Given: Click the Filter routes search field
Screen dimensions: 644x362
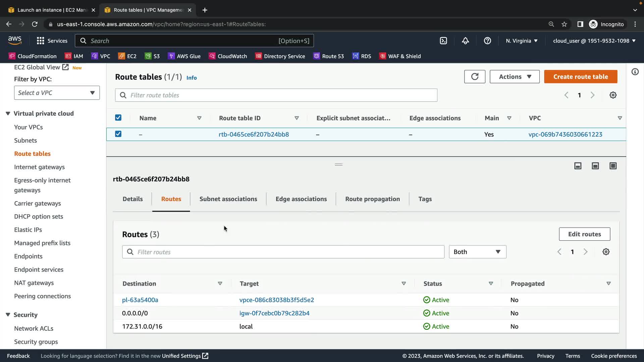Looking at the screenshot, I should (283, 252).
